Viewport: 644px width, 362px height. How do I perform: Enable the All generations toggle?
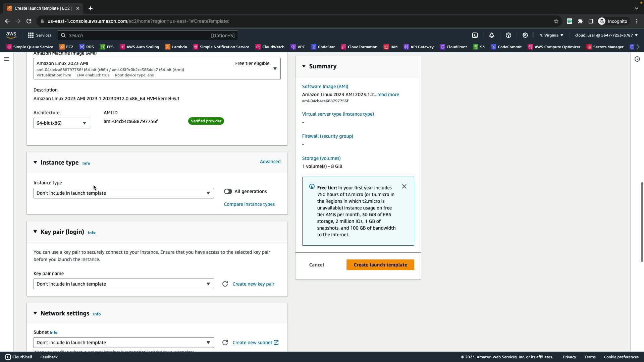pyautogui.click(x=228, y=191)
